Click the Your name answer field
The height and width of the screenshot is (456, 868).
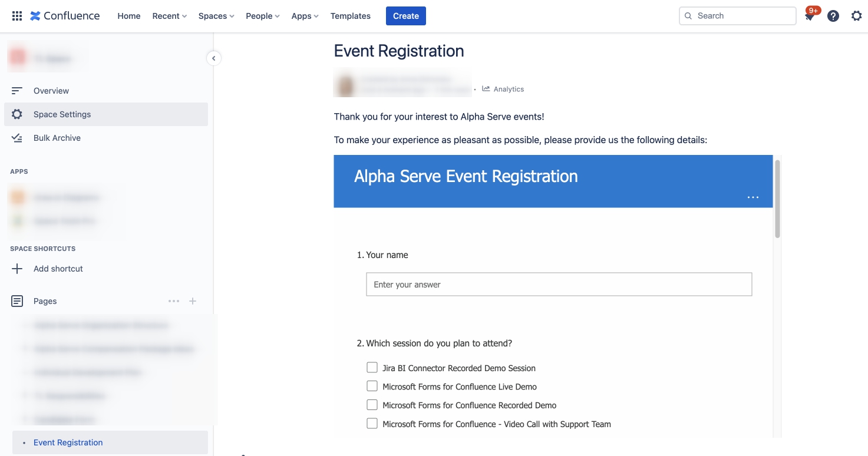[x=559, y=284]
